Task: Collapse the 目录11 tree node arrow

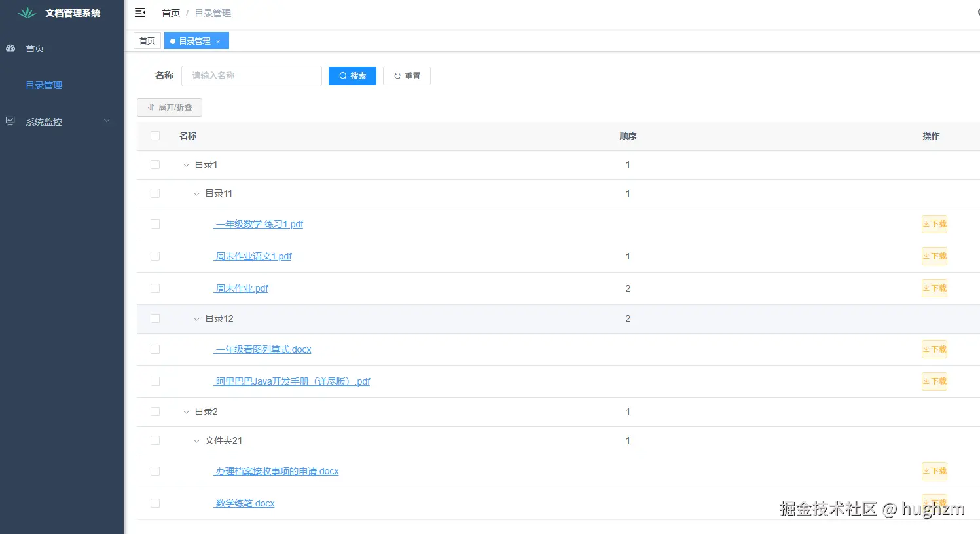Action: click(x=196, y=194)
